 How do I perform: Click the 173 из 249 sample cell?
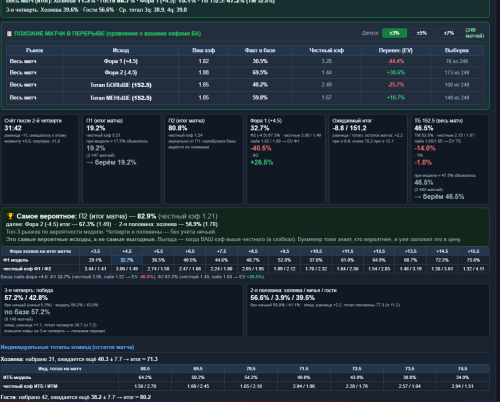point(457,73)
